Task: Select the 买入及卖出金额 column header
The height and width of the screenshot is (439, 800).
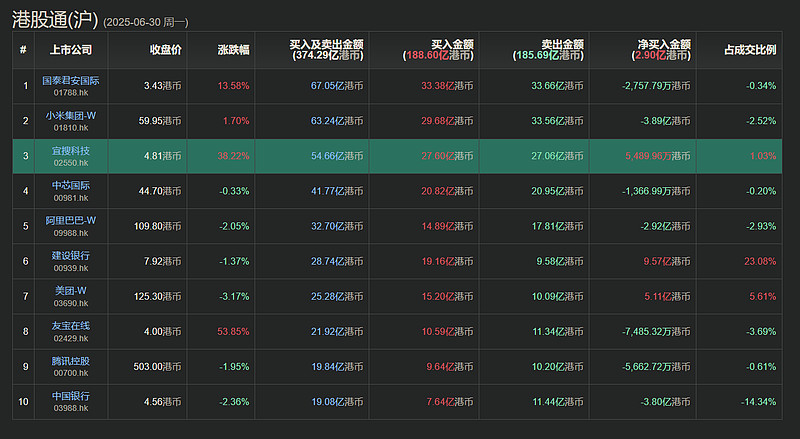Action: (327, 50)
